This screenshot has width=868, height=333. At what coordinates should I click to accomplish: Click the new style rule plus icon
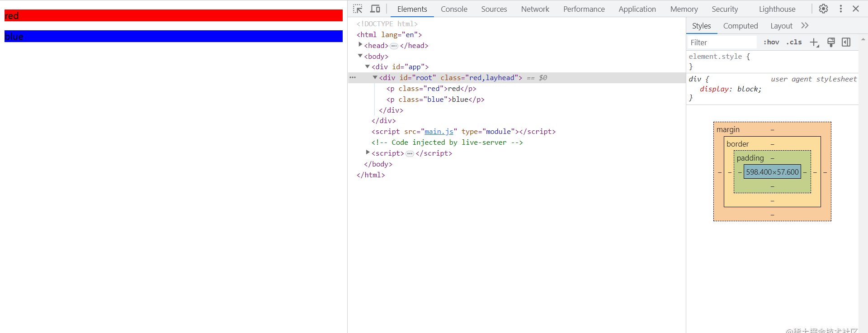coord(814,43)
